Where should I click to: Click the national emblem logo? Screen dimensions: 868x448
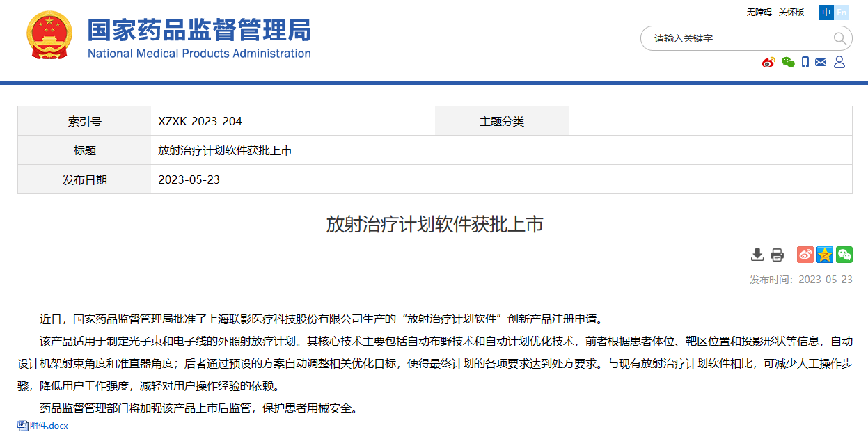pyautogui.click(x=49, y=35)
